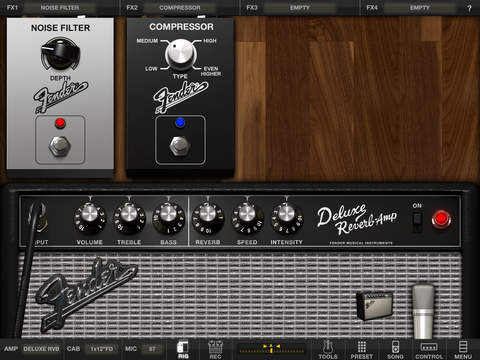
Task: Toggle the Compressor footswitch
Action: pos(180,146)
